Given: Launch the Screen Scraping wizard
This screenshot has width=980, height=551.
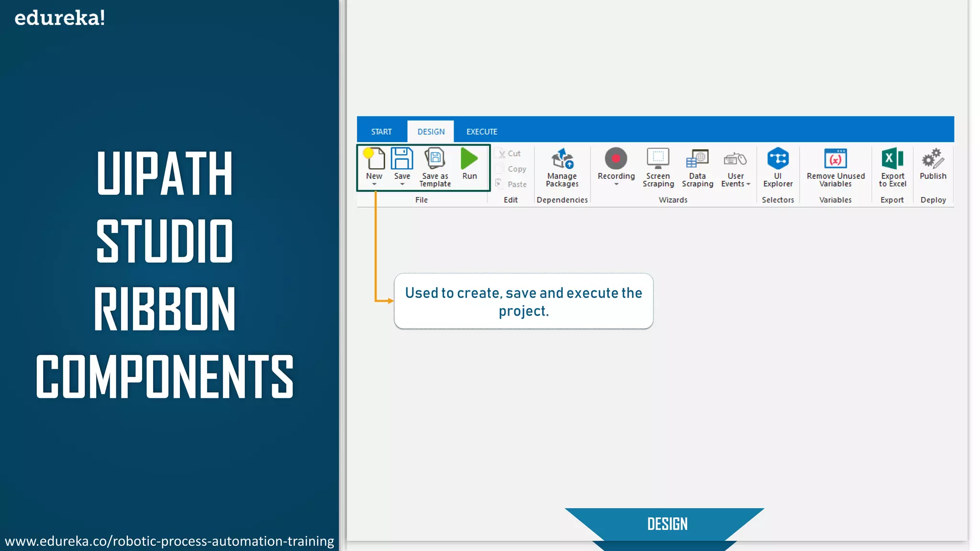Looking at the screenshot, I should 658,158.
